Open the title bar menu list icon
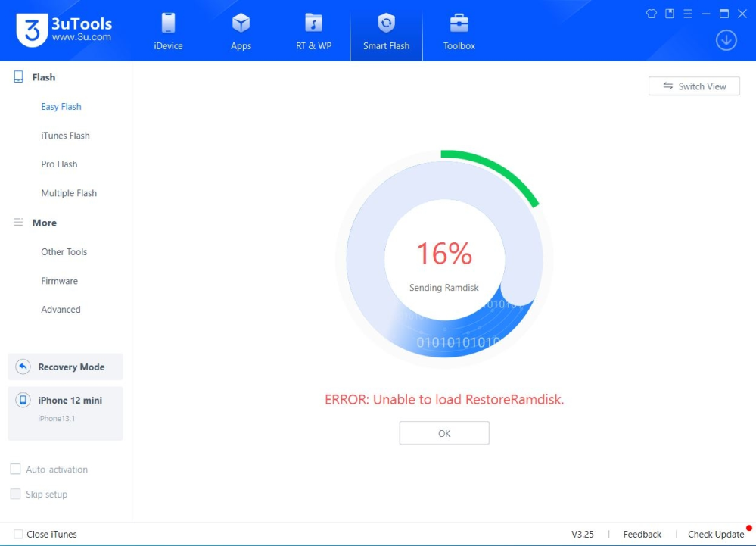756x546 pixels. coord(688,14)
